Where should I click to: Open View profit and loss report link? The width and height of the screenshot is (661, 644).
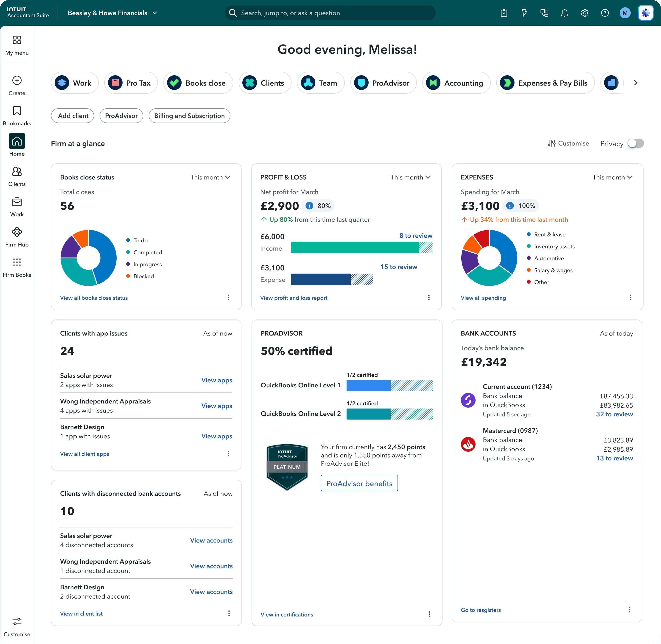294,298
